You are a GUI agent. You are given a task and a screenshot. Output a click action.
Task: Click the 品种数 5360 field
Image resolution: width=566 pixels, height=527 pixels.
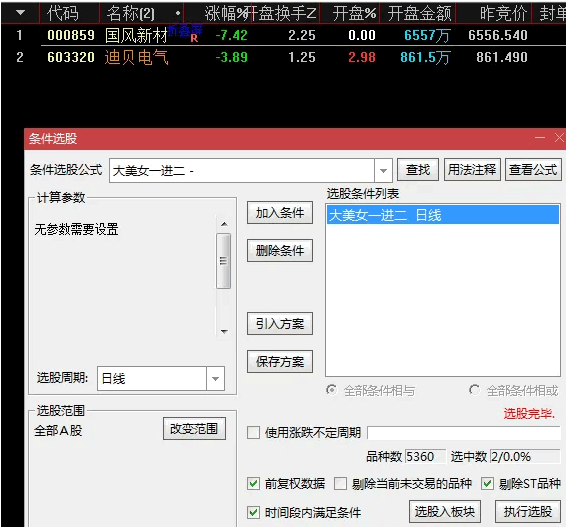[x=425, y=457]
